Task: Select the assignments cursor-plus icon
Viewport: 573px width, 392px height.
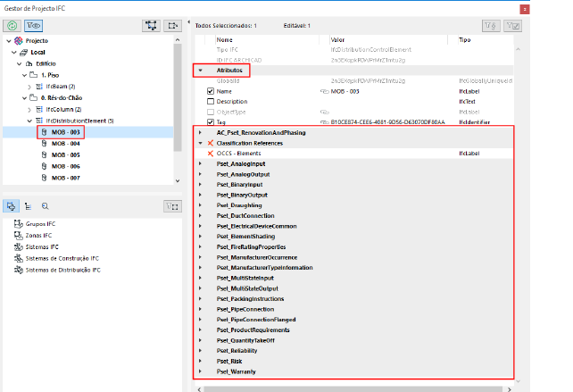Action: (x=11, y=206)
